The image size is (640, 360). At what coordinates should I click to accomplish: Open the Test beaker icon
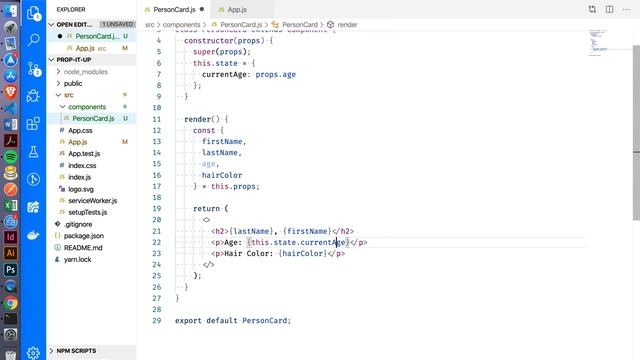click(x=33, y=152)
